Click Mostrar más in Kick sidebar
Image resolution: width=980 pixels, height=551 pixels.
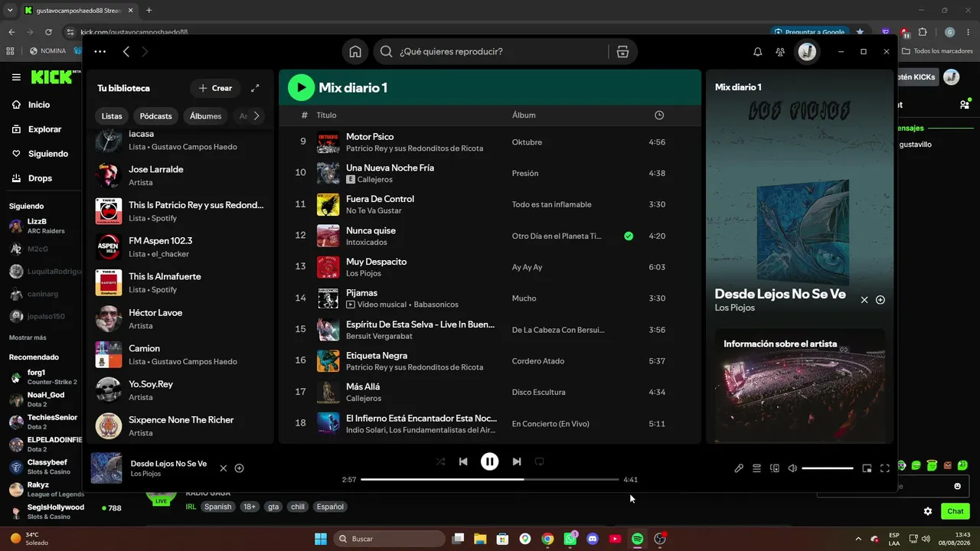[x=28, y=337]
